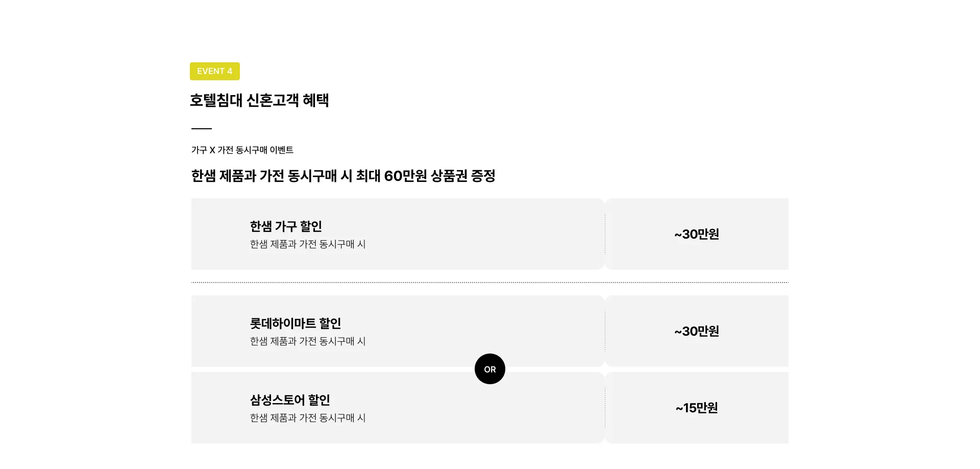This screenshot has width=980, height=469.
Task: Open the 삼성스토어 할인 coupon title
Action: click(289, 400)
